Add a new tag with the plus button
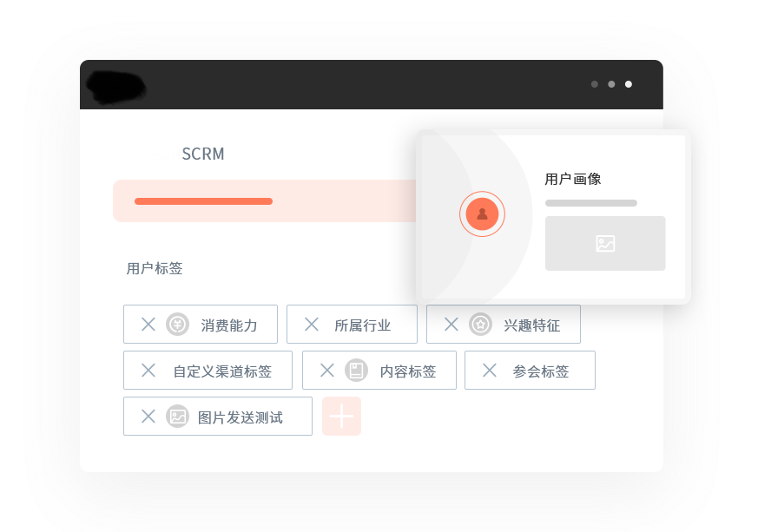771x532 pixels. [341, 417]
